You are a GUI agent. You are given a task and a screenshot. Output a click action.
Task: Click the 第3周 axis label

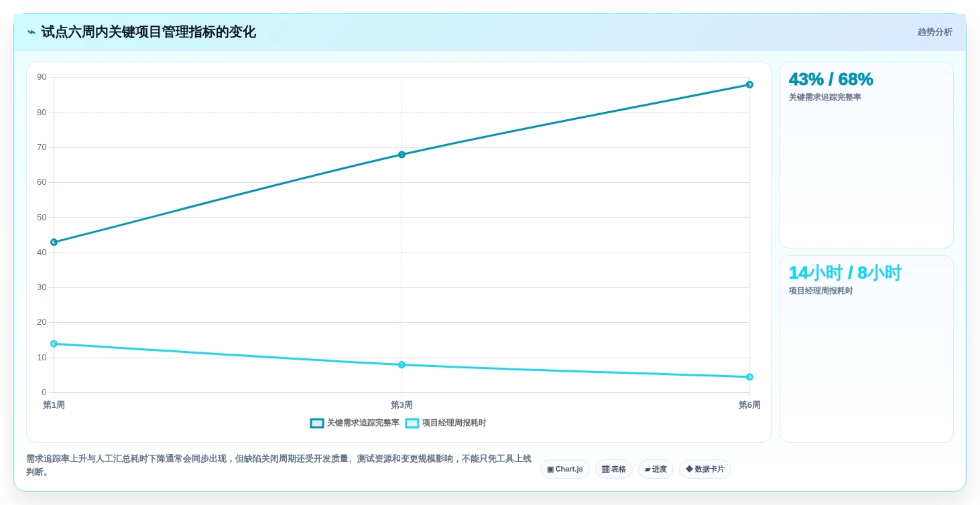point(402,405)
